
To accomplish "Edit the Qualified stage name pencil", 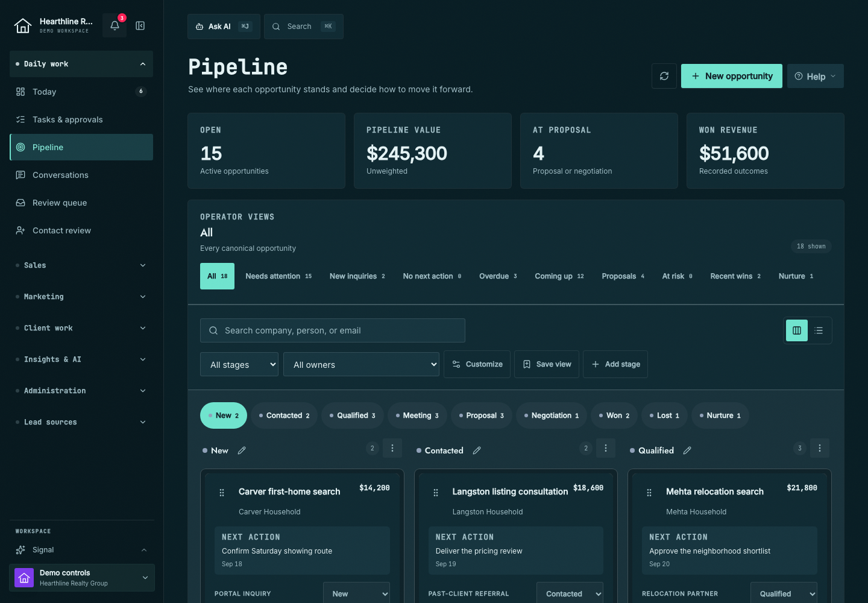I will tap(687, 450).
